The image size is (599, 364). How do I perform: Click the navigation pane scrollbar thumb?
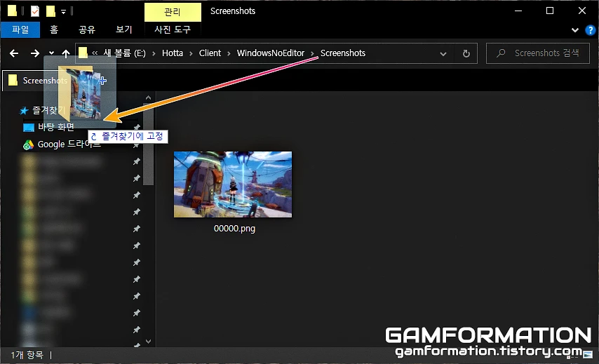tap(148, 144)
